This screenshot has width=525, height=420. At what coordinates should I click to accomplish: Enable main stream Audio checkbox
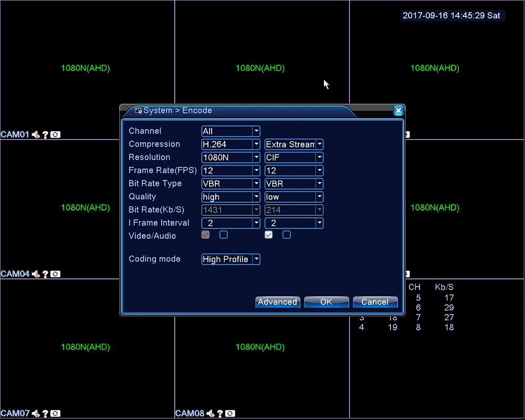[223, 235]
